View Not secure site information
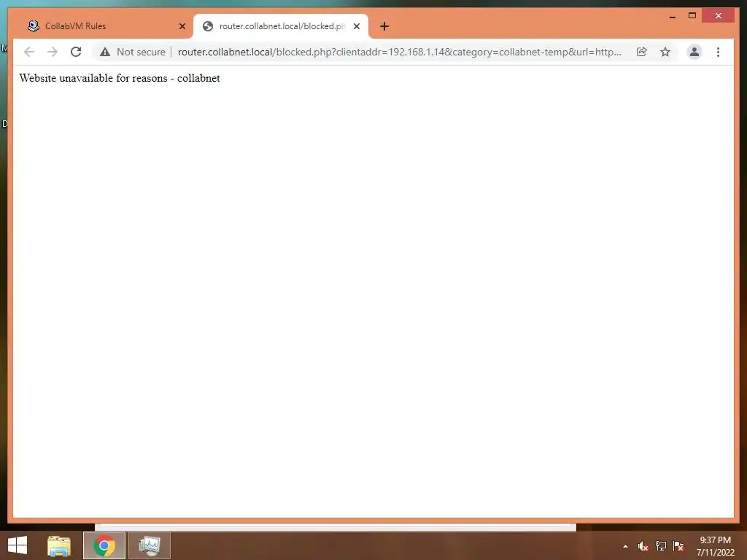 [x=133, y=52]
